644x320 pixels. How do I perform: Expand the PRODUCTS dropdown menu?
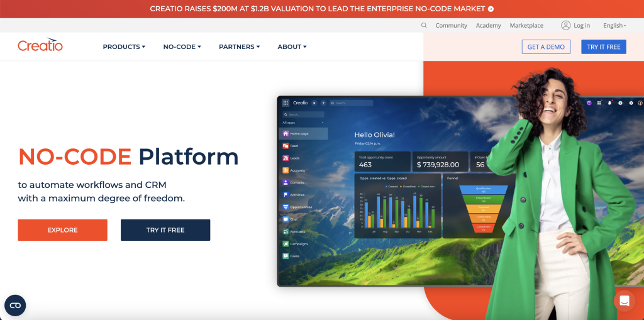pyautogui.click(x=124, y=47)
